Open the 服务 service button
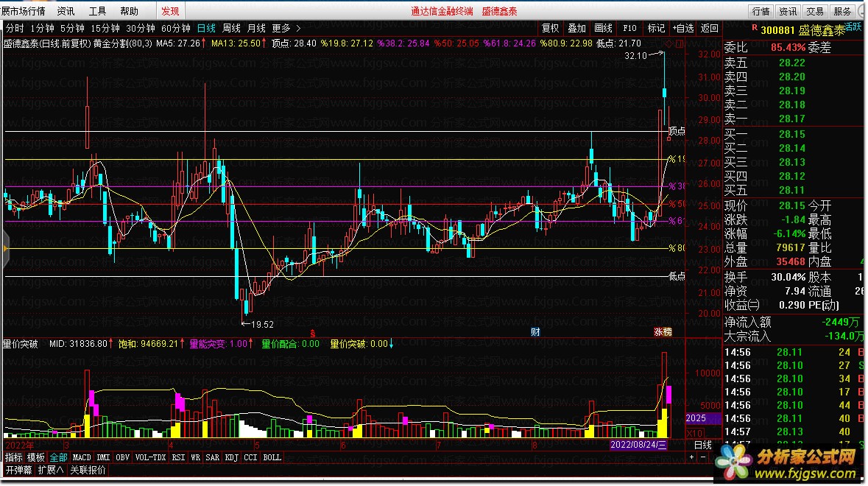The width and height of the screenshot is (868, 486). (842, 11)
